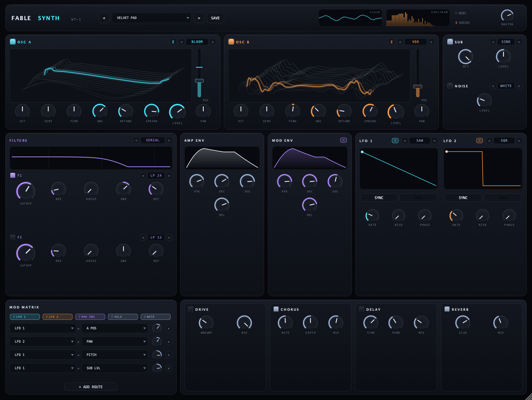The width and height of the screenshot is (532, 400).
Task: Add a new modulation route
Action: [91, 387]
